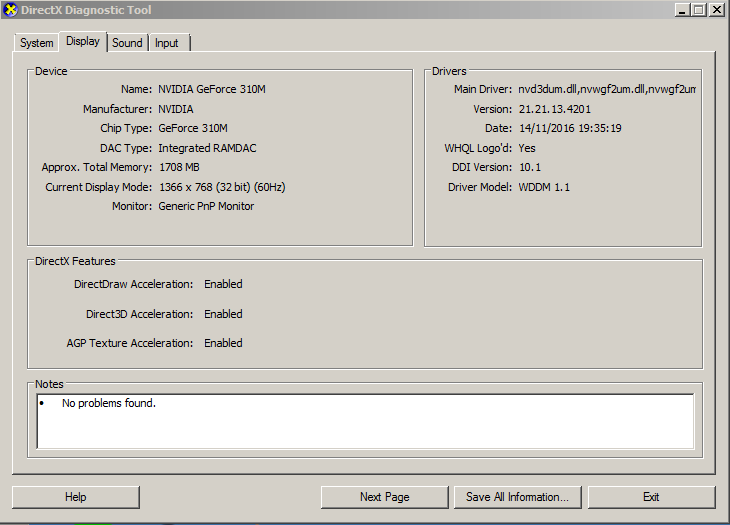Screen dimensions: 730x525
Task: Click the Help button
Action: click(75, 497)
